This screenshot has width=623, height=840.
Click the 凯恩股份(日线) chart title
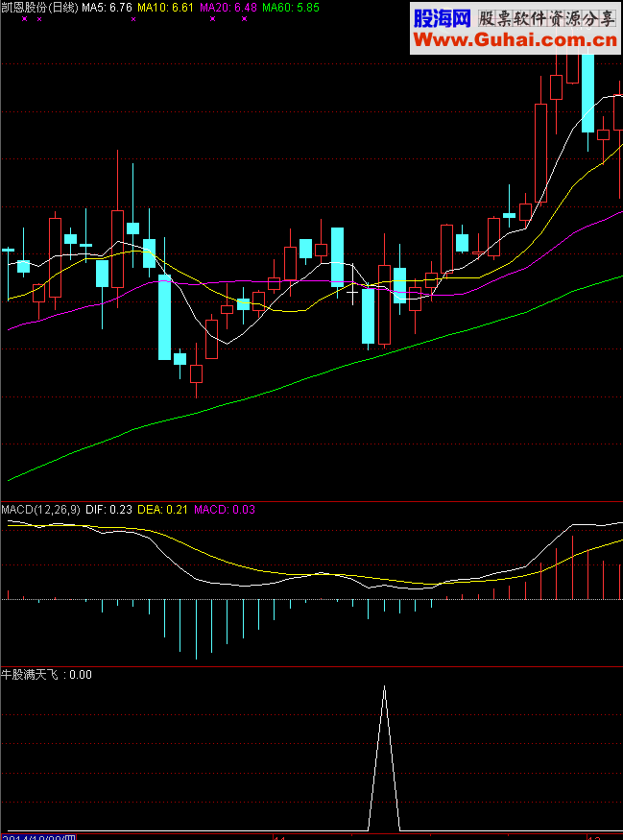pos(39,8)
